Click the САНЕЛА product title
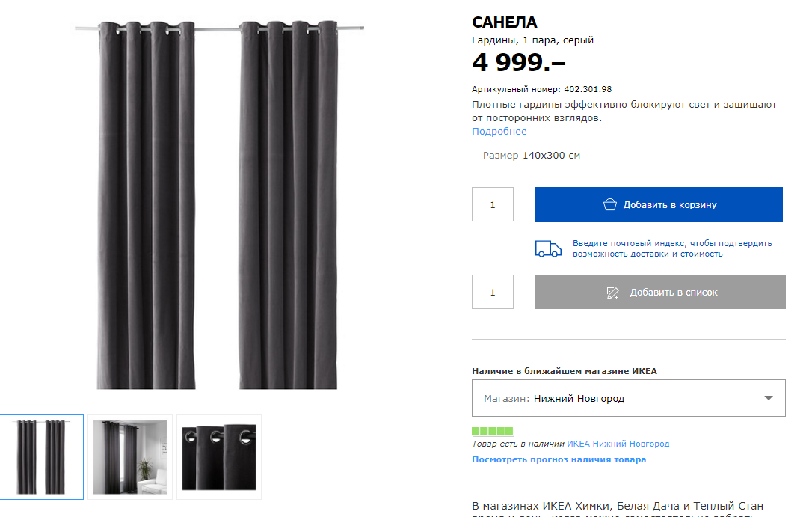Image resolution: width=812 pixels, height=517 pixels. pyautogui.click(x=505, y=23)
